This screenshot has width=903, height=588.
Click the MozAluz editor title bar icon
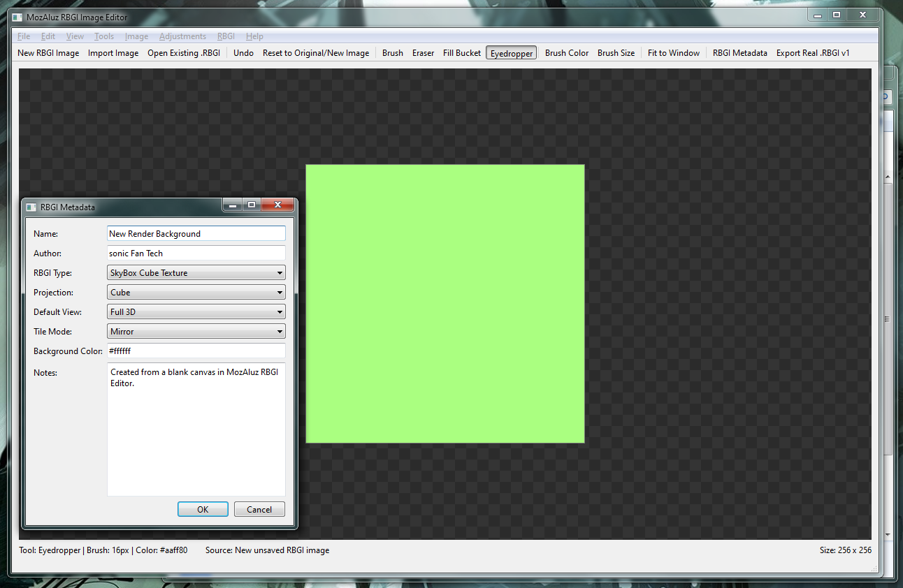tap(17, 17)
